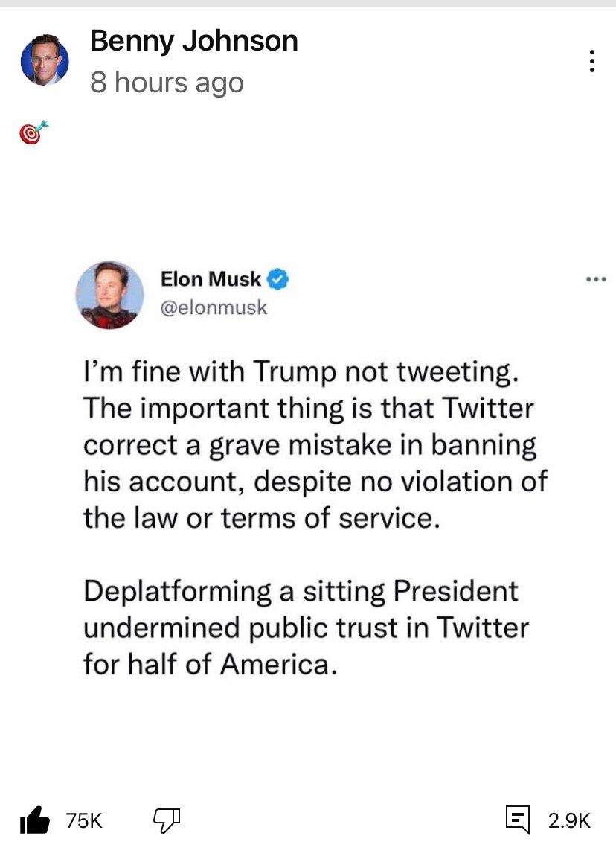Click the line 'correct a grave mistake in banning'

coord(309,445)
